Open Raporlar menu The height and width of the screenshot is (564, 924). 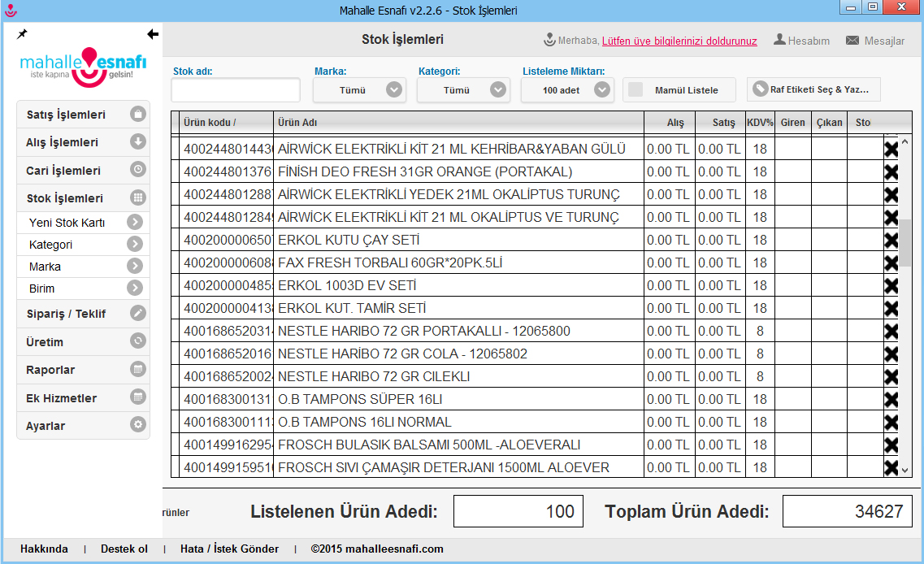(83, 370)
